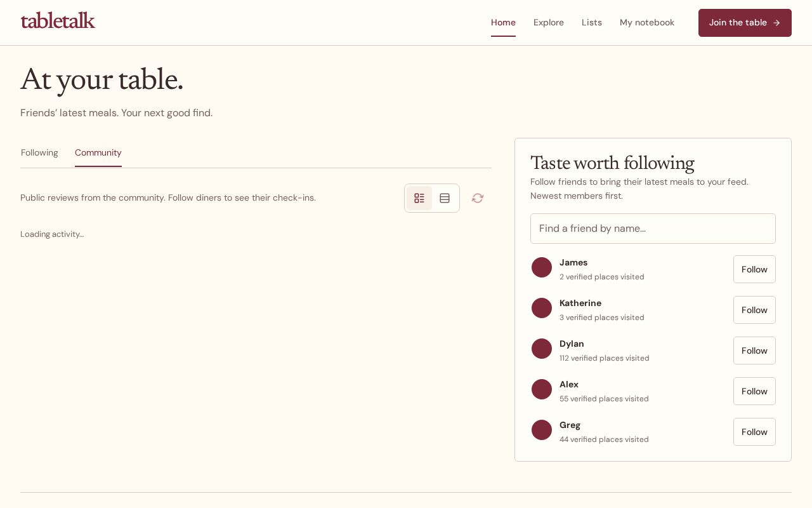Viewport: 812px width, 508px height.
Task: Click the name Dylan
Action: point(572,344)
